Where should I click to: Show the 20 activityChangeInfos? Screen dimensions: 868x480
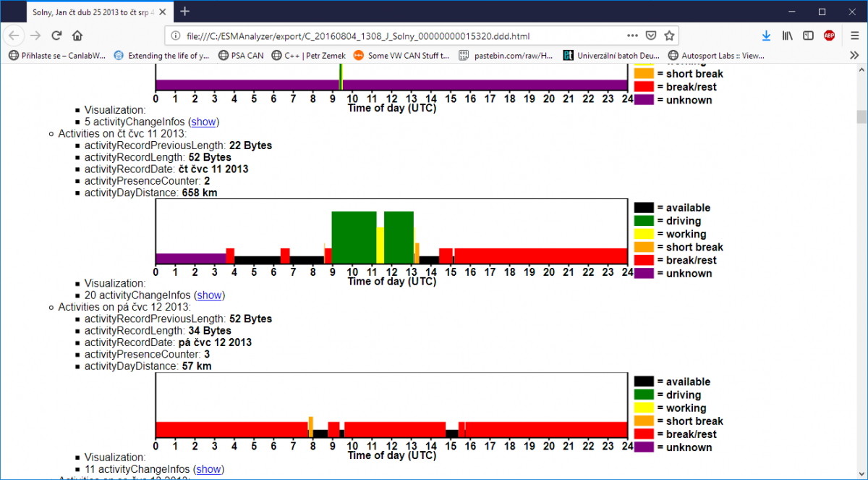coord(209,295)
